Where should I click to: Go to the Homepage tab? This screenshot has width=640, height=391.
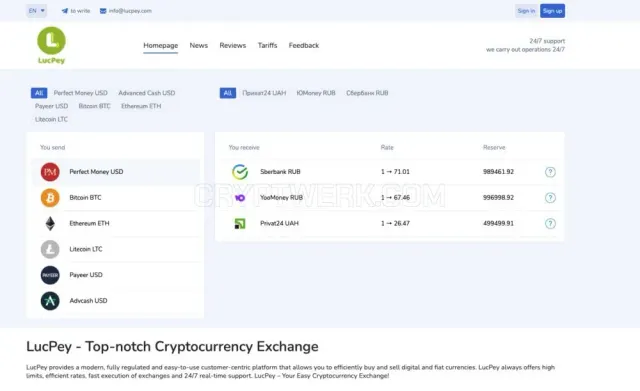click(160, 45)
